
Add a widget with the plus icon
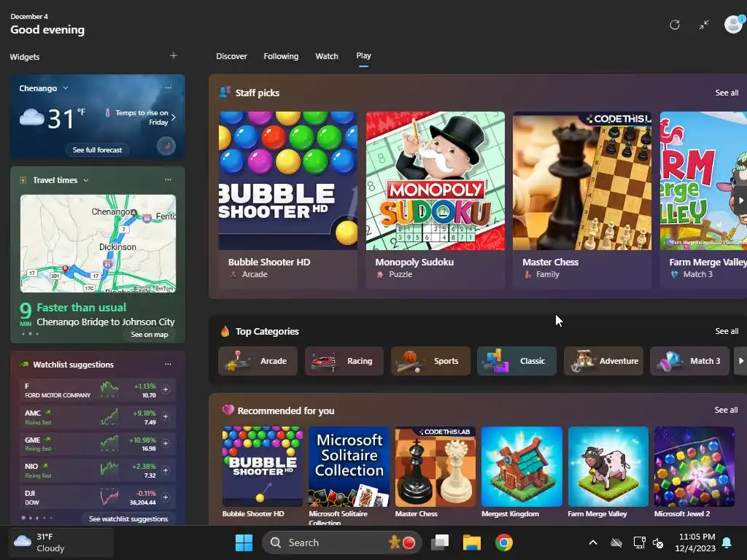[x=174, y=55]
